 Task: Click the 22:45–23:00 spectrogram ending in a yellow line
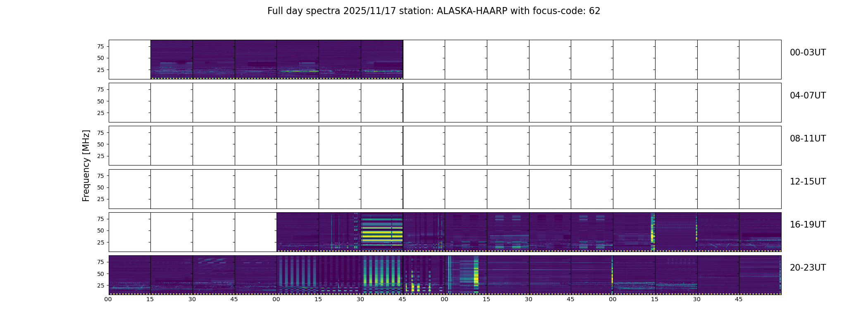[x=592, y=275]
